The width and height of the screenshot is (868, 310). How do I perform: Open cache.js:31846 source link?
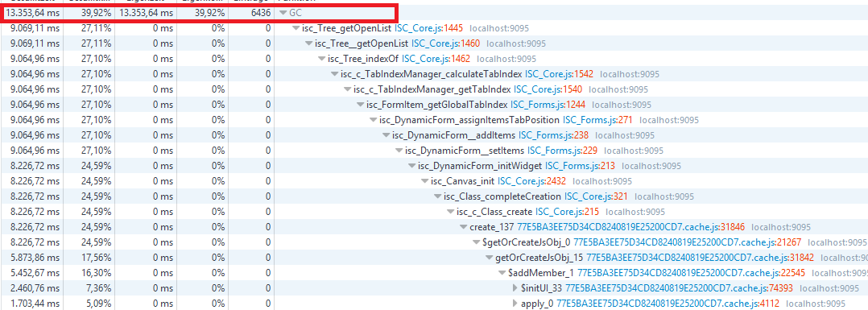[631, 227]
